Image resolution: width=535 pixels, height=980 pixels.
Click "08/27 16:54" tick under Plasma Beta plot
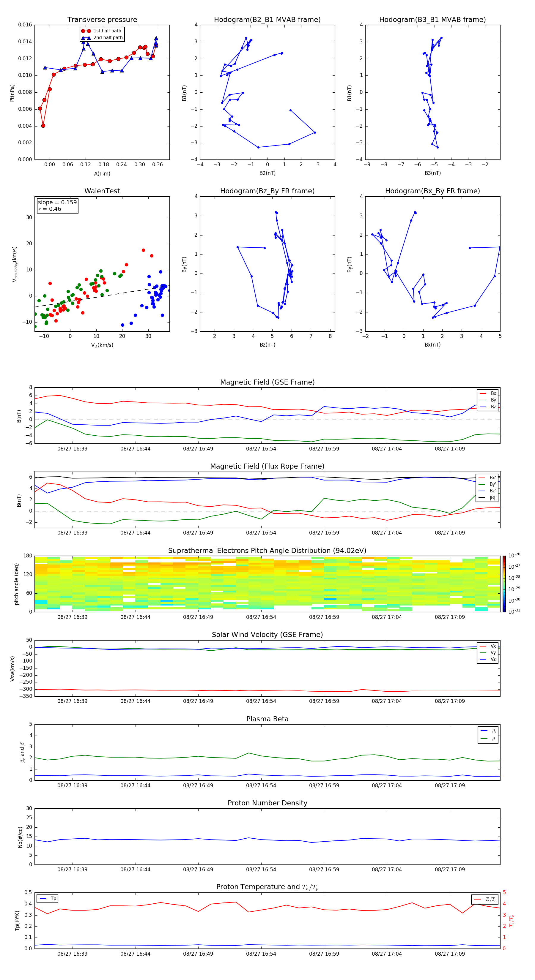[261, 785]
